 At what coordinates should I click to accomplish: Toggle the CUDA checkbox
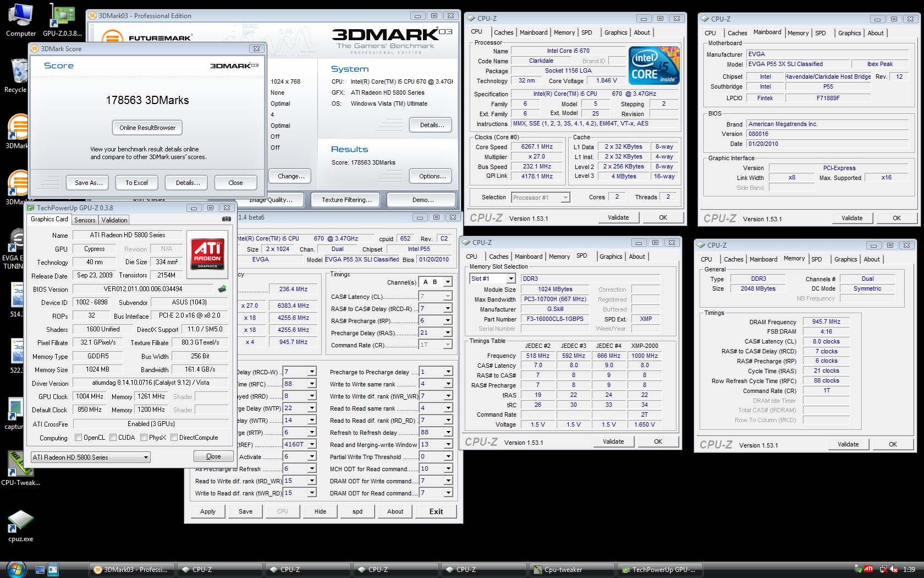click(113, 438)
